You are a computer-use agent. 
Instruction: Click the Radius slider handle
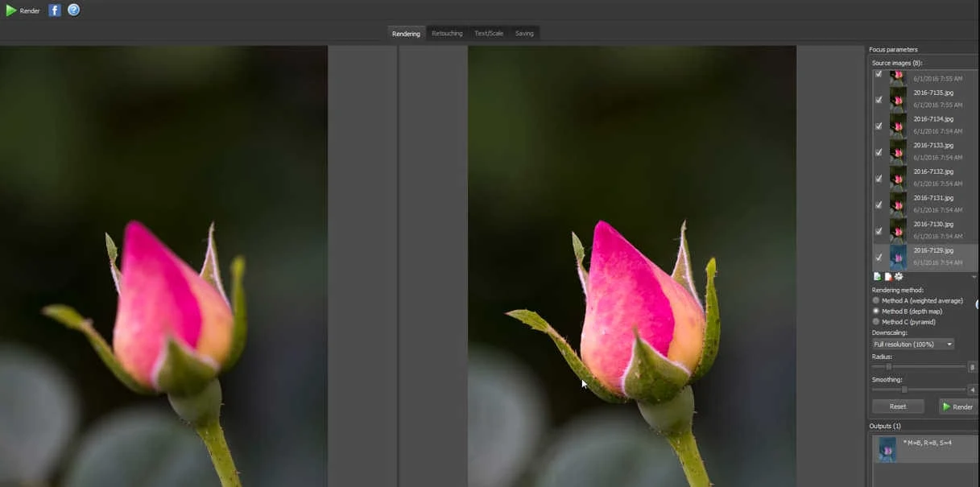(x=889, y=367)
